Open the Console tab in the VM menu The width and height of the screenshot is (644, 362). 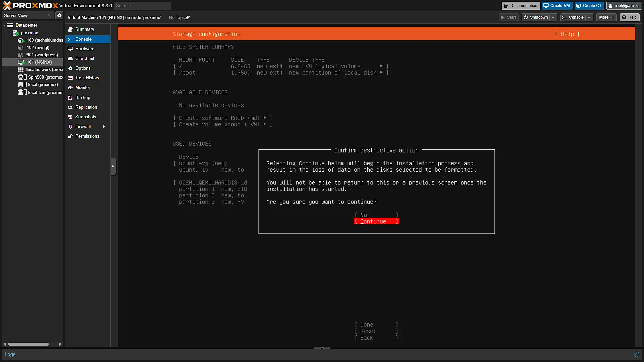pyautogui.click(x=88, y=39)
